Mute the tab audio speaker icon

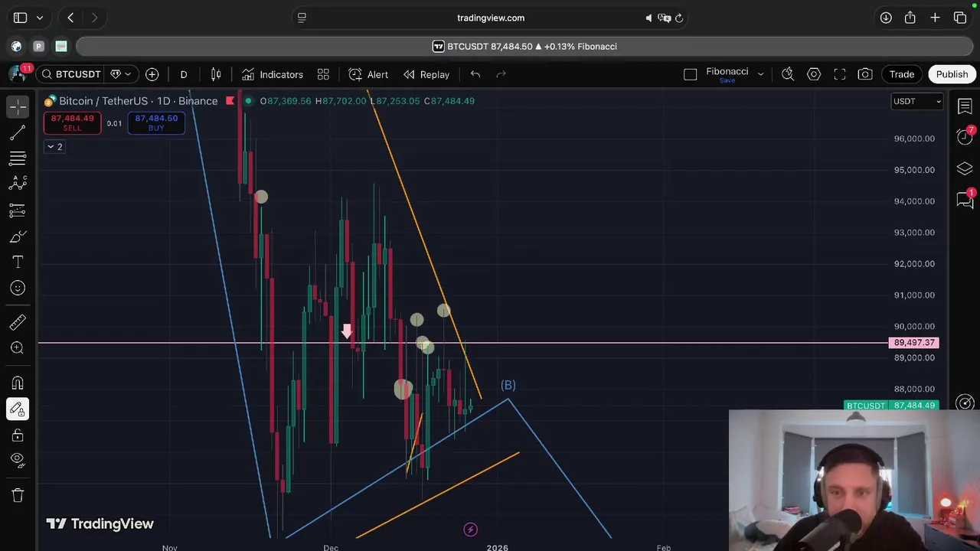coord(648,18)
